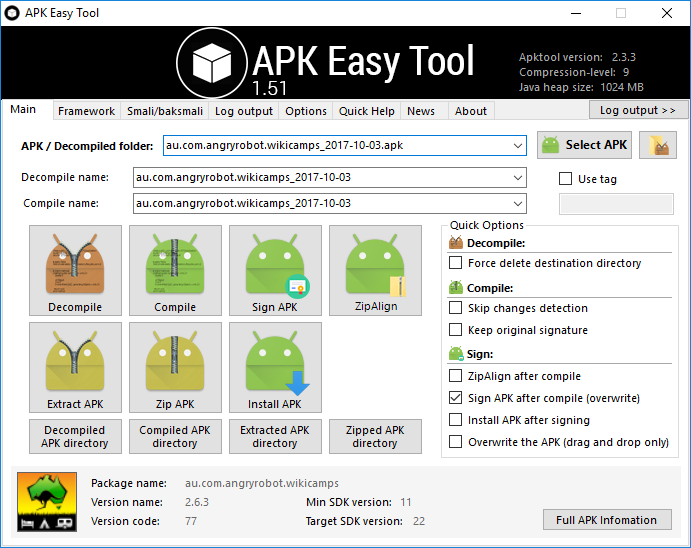The width and height of the screenshot is (691, 548).
Task: Click the Select APK button
Action: pos(584,145)
